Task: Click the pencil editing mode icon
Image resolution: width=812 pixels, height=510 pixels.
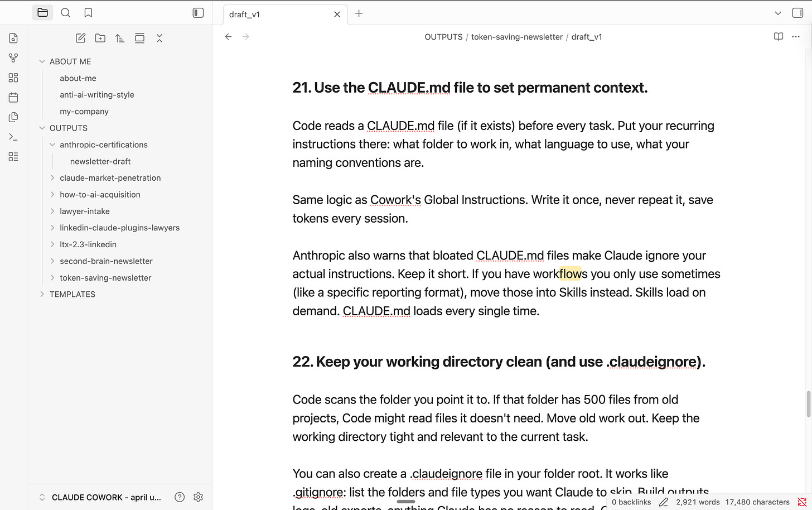Action: (663, 502)
